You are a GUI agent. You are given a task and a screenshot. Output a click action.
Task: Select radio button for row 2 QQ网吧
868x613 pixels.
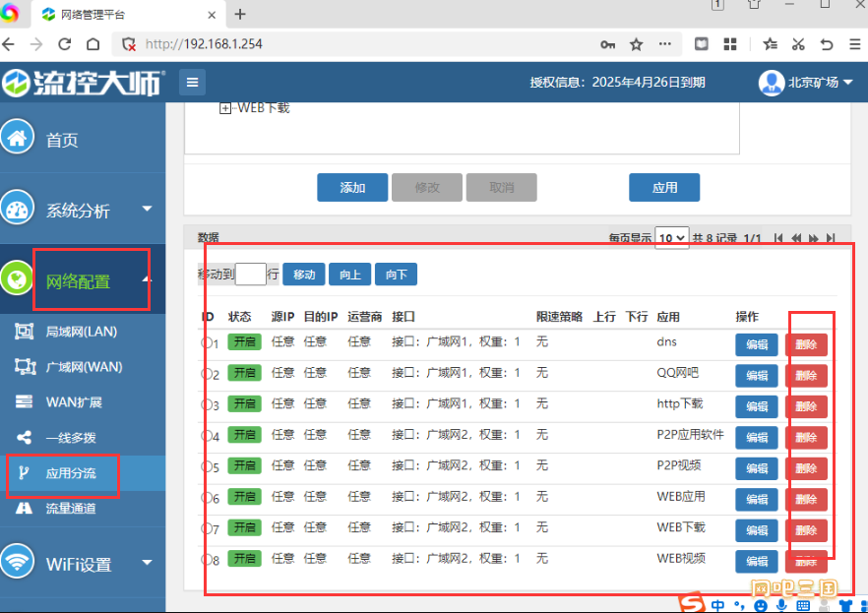207,374
